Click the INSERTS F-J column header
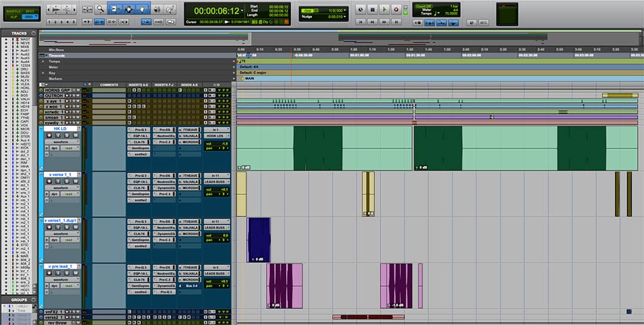644x325 pixels. 164,85
